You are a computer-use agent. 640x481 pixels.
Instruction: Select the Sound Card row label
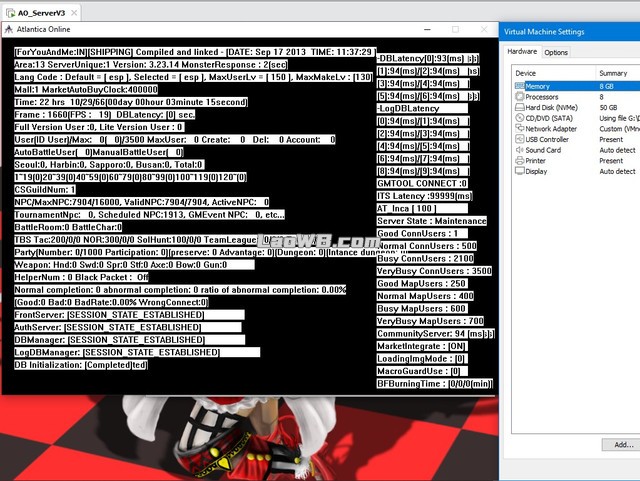point(543,150)
